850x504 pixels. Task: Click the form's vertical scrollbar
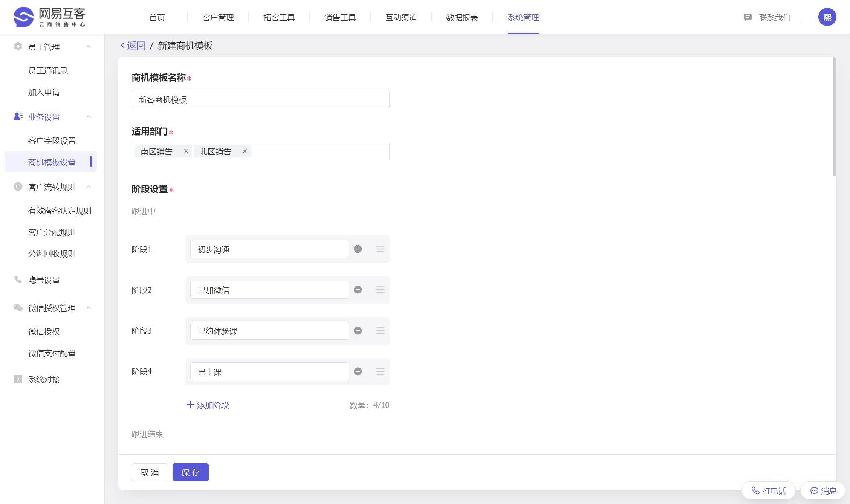[834, 117]
